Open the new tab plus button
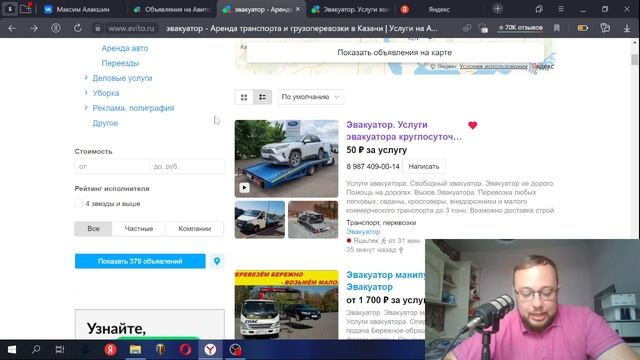Viewport: 640px width, 360px height. (x=497, y=9)
